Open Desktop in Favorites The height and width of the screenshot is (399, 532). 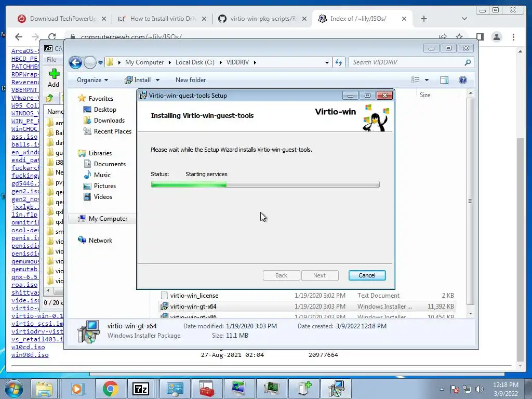coord(105,110)
